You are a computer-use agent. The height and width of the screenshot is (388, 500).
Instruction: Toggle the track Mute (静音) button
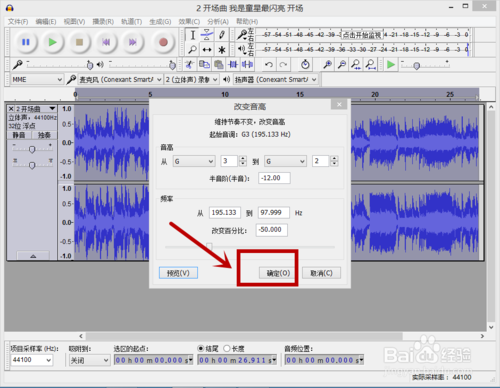point(19,135)
